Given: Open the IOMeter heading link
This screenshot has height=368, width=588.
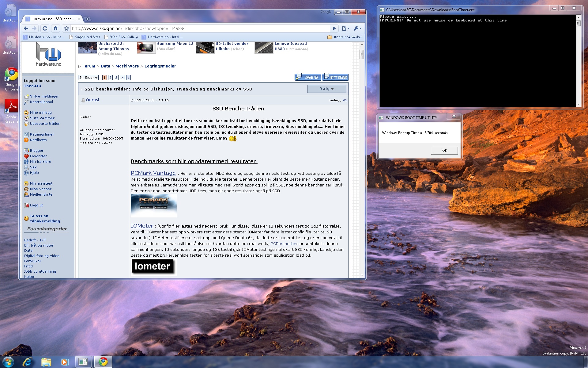Looking at the screenshot, I should tap(142, 226).
